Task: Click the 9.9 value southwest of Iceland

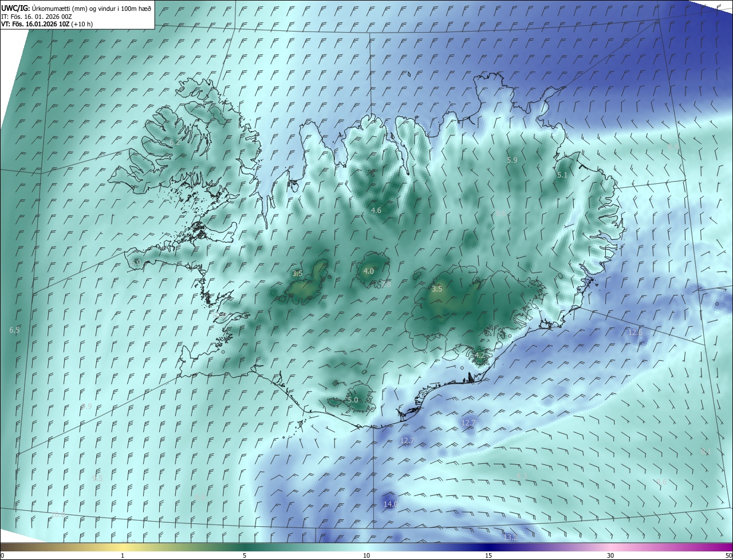Action: [x=86, y=407]
